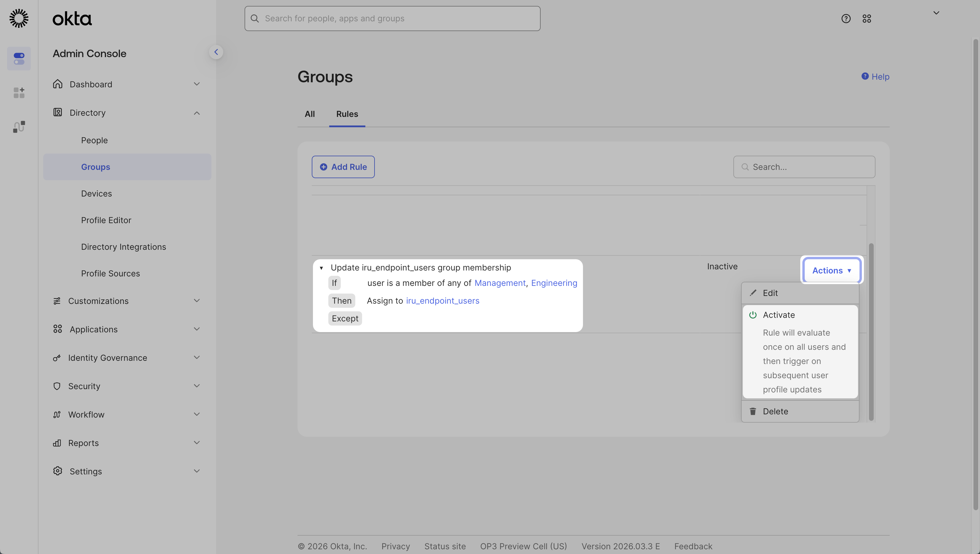
Task: Click the page vertical scrollbar at right edge
Action: pyautogui.click(x=976, y=274)
